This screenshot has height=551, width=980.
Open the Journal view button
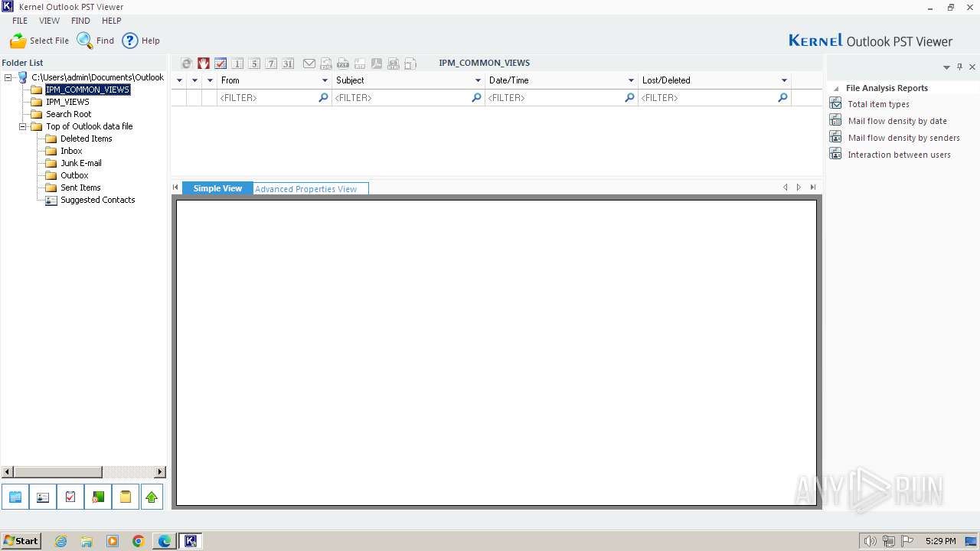(98, 497)
